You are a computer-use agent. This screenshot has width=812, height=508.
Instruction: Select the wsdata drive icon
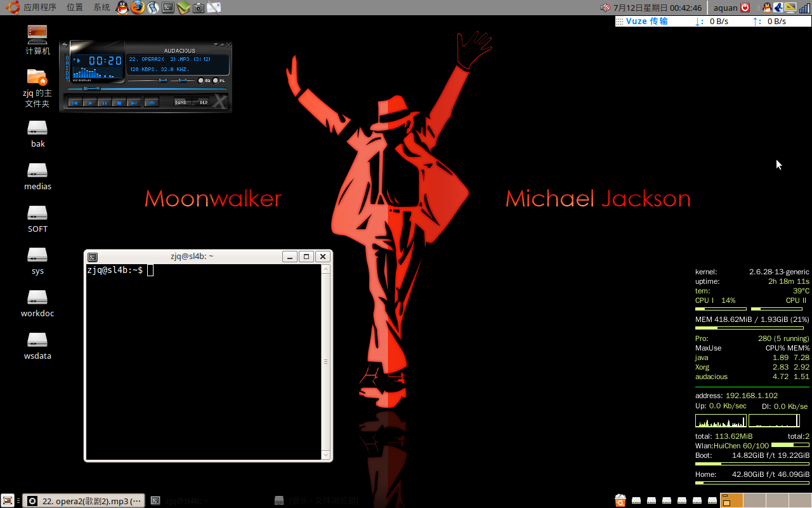click(x=37, y=346)
